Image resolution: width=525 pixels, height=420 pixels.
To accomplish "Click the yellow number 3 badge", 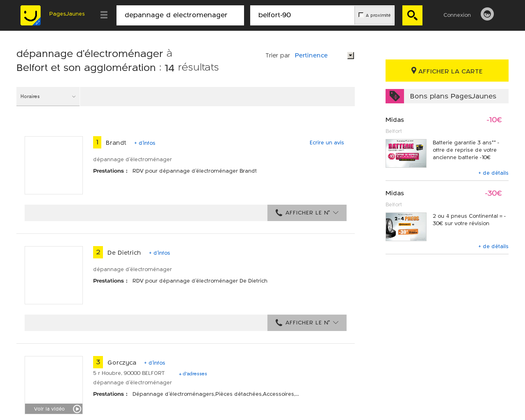I will click(x=98, y=362).
